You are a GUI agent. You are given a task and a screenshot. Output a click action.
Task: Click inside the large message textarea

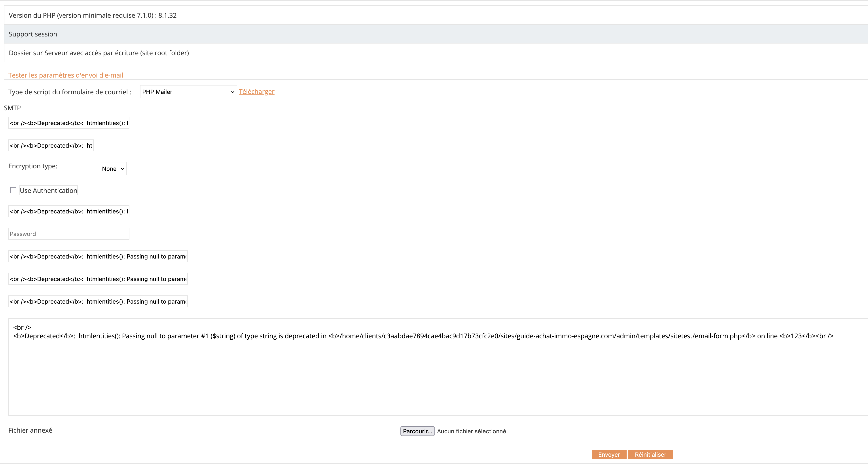tap(438, 374)
